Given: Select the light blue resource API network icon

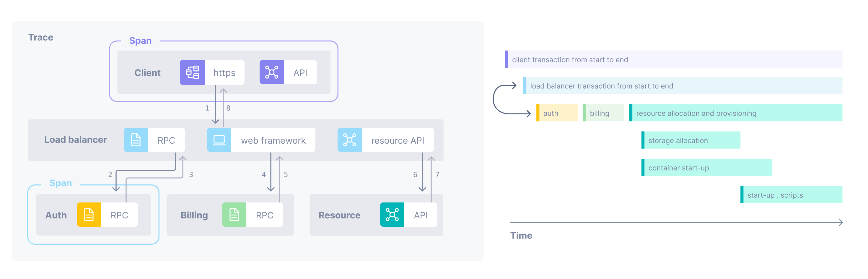Looking at the screenshot, I should click(349, 140).
